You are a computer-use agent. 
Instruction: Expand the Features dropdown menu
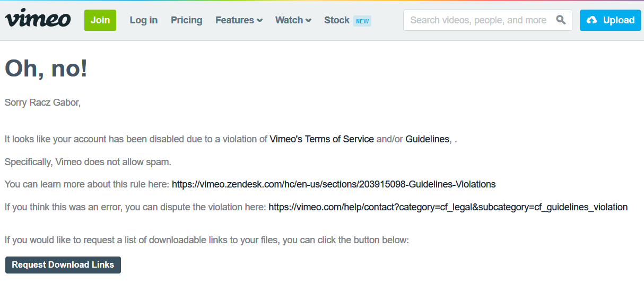tap(239, 20)
